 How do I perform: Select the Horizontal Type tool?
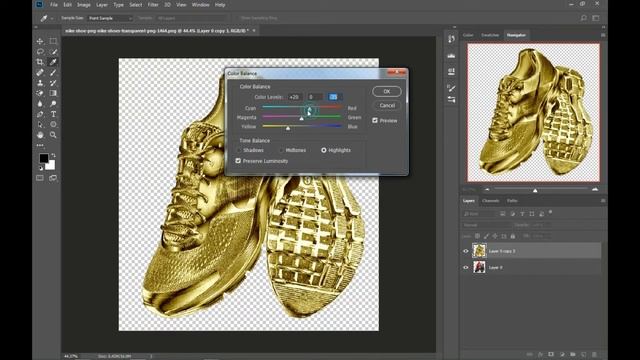click(53, 114)
